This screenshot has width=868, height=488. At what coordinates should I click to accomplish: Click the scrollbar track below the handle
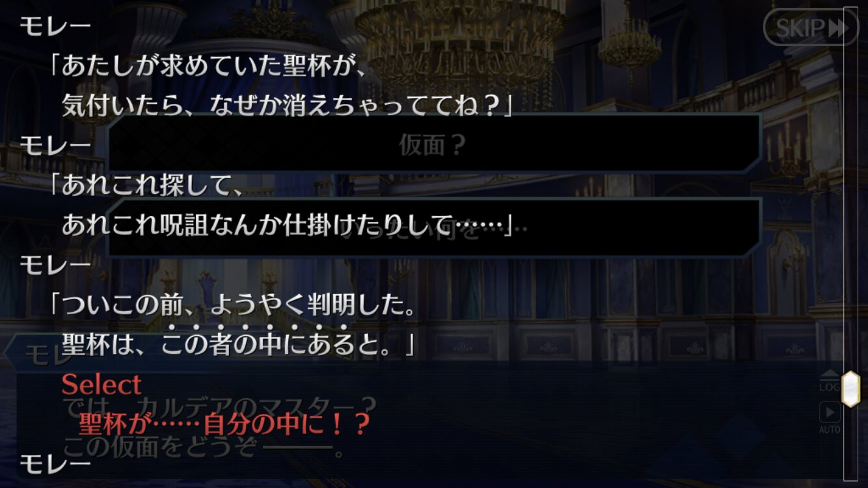click(x=850, y=444)
